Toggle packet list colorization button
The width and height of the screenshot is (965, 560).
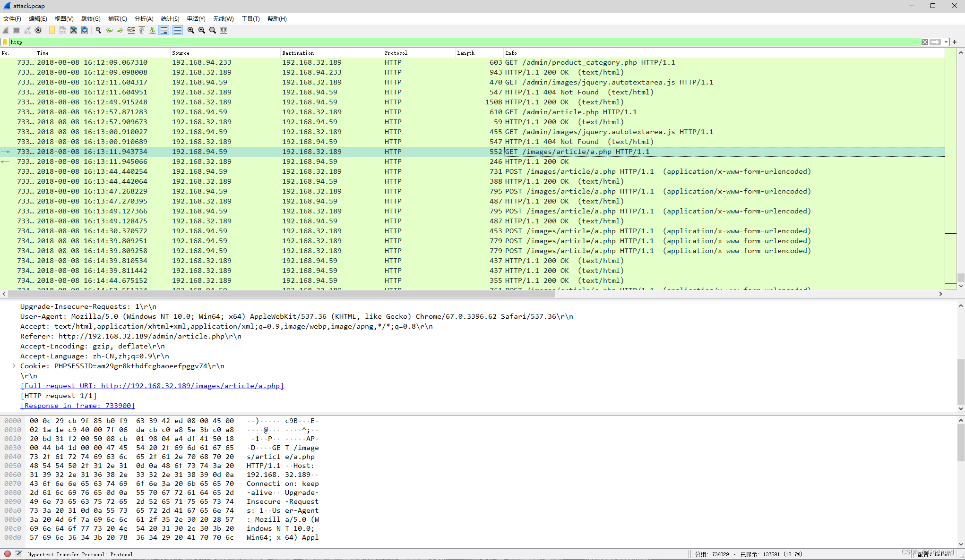177,30
